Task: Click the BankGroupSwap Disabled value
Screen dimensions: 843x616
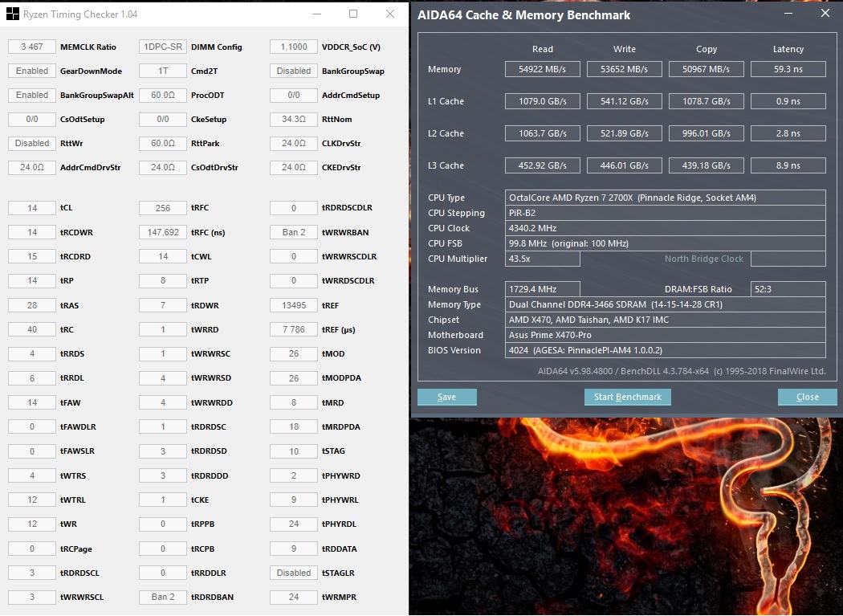Action: [294, 71]
